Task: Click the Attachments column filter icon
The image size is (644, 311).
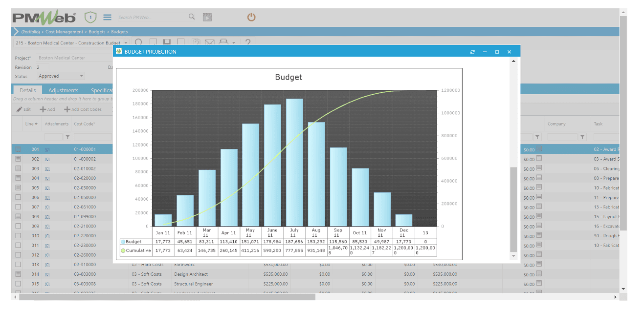Action: coord(67,137)
